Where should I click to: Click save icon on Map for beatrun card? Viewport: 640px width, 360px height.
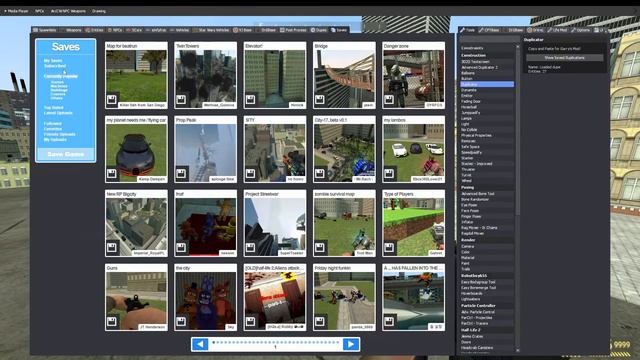click(x=112, y=99)
